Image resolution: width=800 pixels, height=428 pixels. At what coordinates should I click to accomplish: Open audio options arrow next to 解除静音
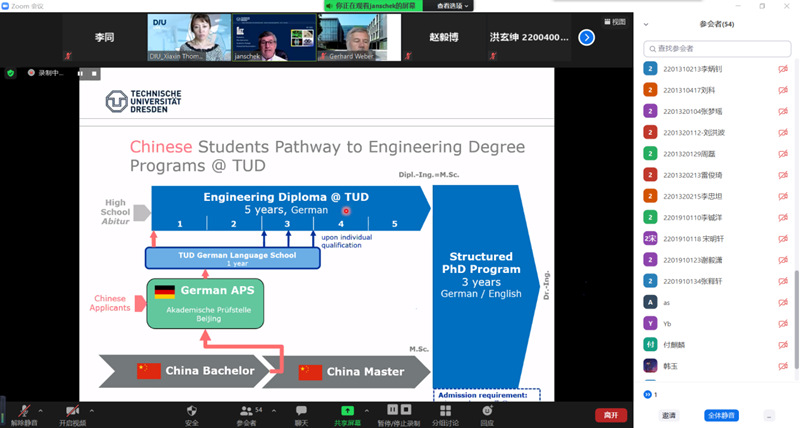(x=40, y=411)
